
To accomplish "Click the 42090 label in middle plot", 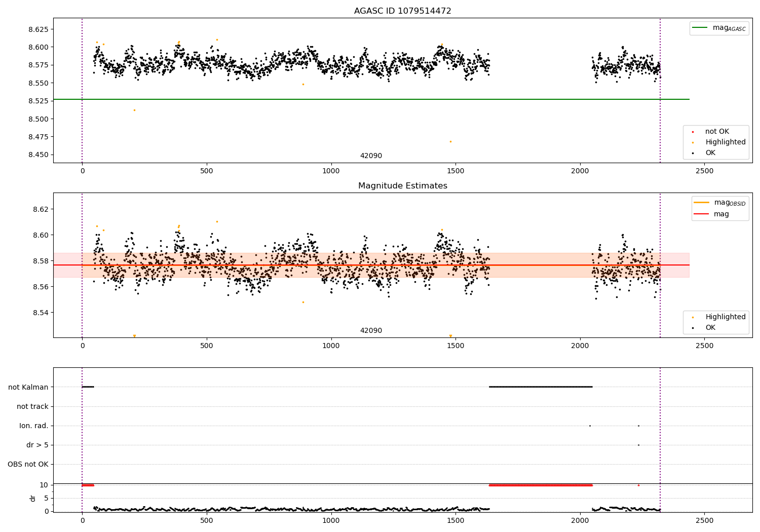I will point(371,331).
